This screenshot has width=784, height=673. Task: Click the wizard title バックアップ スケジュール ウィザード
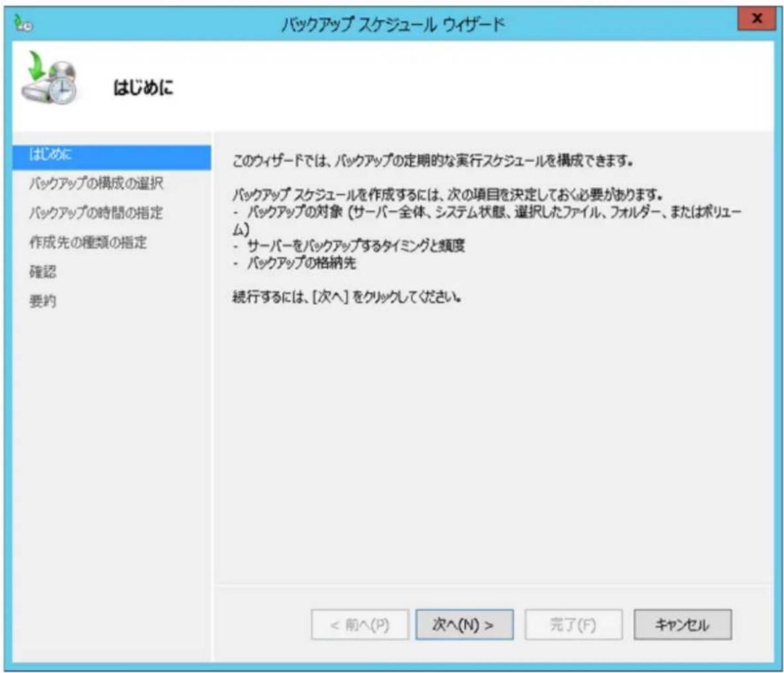393,24
